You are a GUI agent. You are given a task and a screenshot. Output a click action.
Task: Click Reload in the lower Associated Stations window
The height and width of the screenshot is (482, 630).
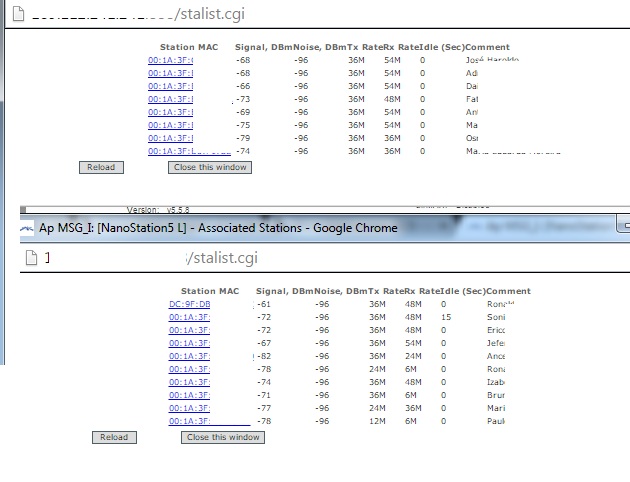114,437
